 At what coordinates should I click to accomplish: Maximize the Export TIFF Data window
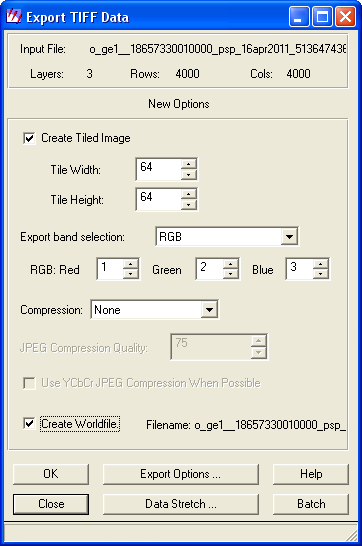(322, 17)
